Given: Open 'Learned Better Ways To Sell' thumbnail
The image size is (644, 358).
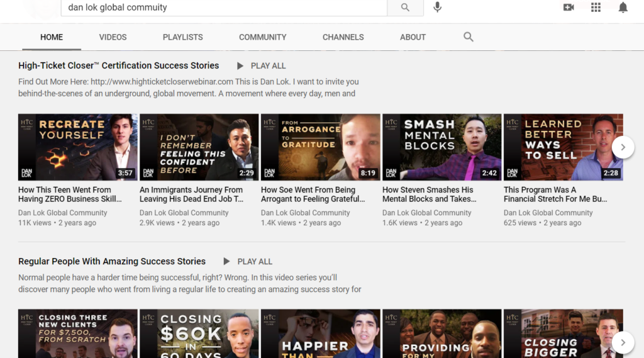Looking at the screenshot, I should click(x=563, y=147).
